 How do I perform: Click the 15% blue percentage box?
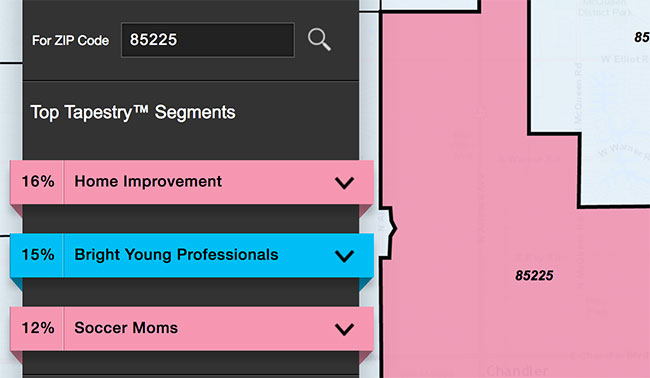coord(37,255)
